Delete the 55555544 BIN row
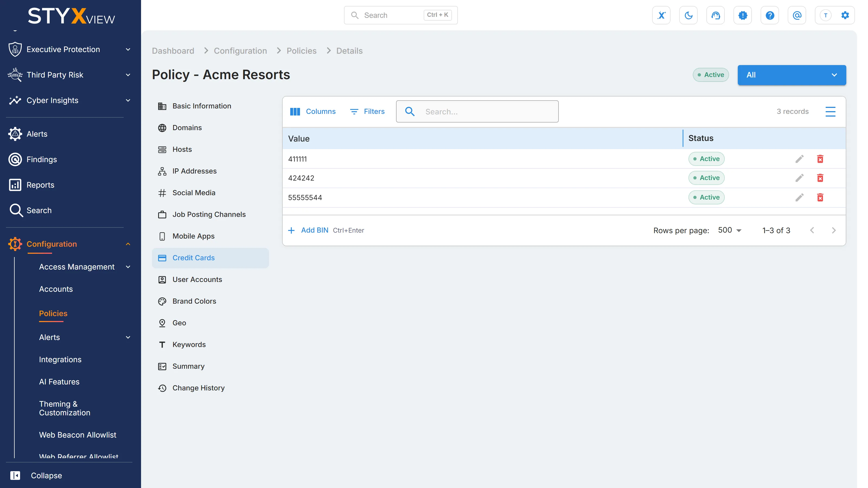This screenshot has width=868, height=488. coord(820,197)
